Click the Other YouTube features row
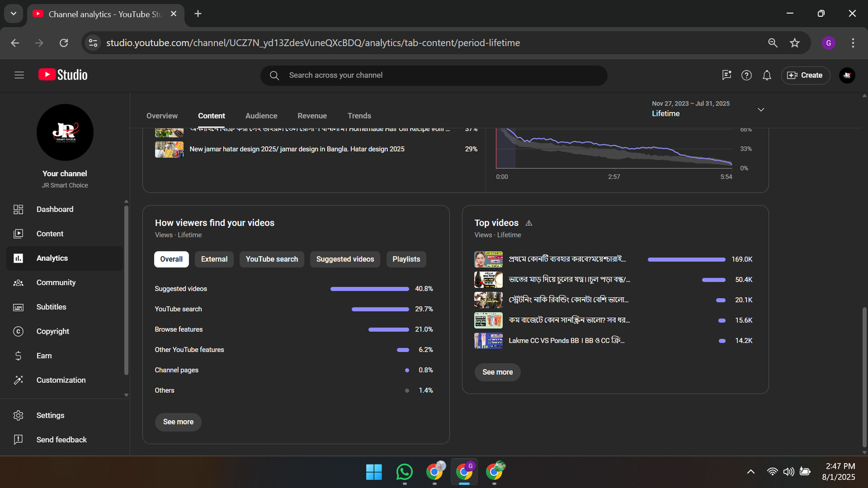Image resolution: width=868 pixels, height=488 pixels. [x=293, y=350]
